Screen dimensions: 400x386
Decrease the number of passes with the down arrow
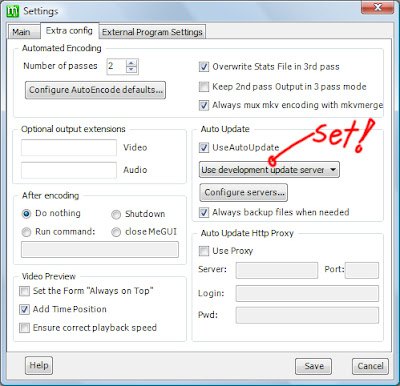131,70
